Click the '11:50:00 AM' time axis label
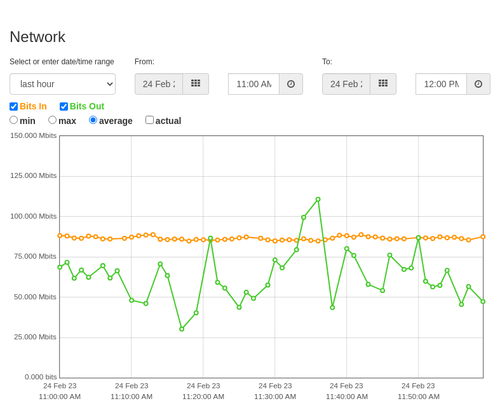Viewport: 500px width, 403px height. (418, 397)
